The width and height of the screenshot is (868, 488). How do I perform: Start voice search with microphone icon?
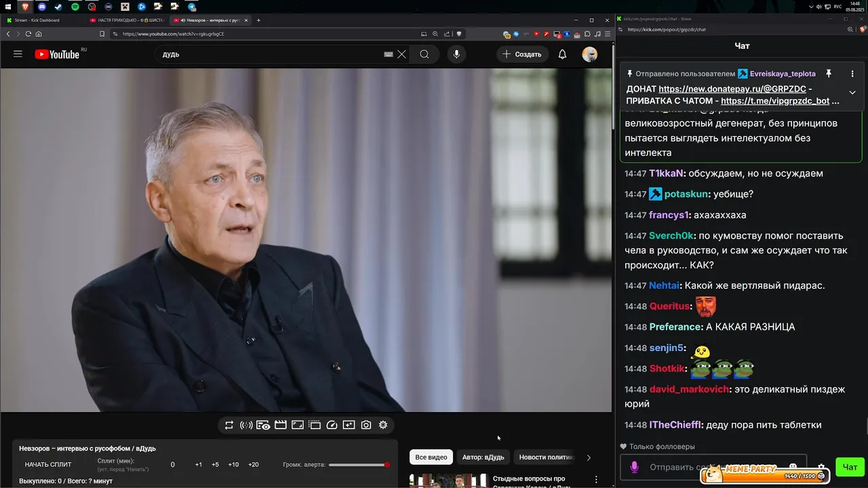tap(456, 54)
